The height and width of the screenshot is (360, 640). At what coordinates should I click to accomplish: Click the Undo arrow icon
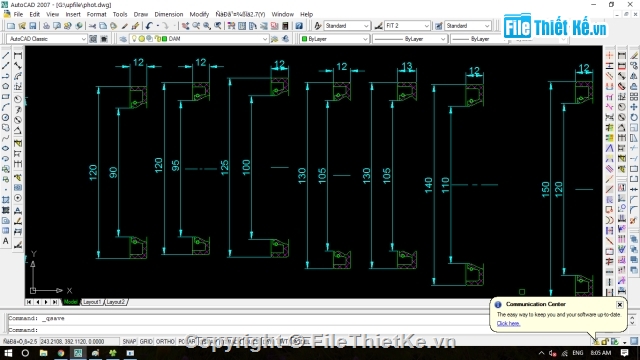coord(149,26)
